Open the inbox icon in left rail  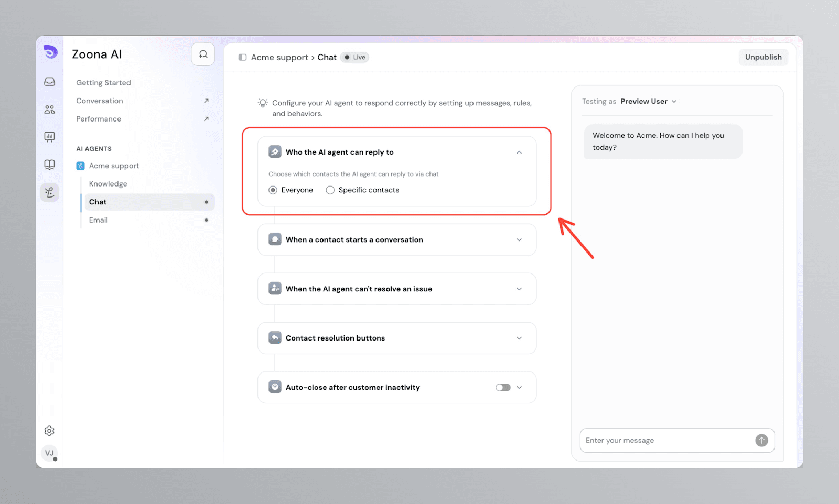coord(50,82)
